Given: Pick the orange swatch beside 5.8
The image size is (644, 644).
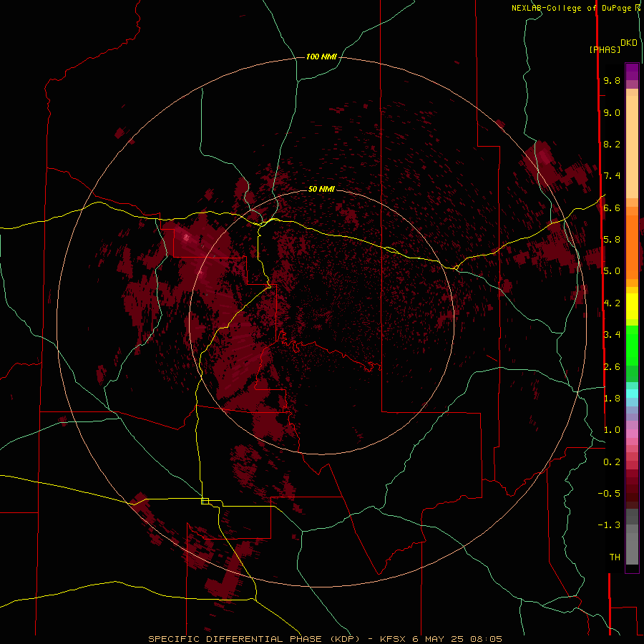Looking at the screenshot, I should 632,243.
